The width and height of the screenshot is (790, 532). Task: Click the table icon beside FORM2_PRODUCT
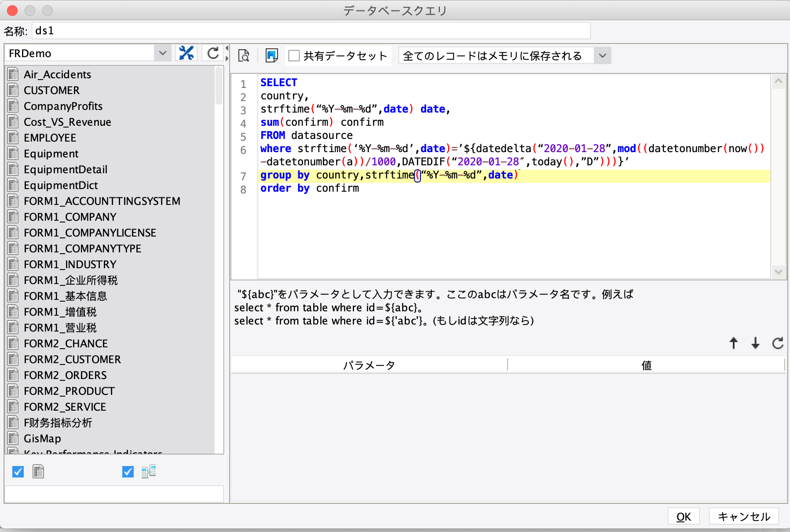point(13,390)
